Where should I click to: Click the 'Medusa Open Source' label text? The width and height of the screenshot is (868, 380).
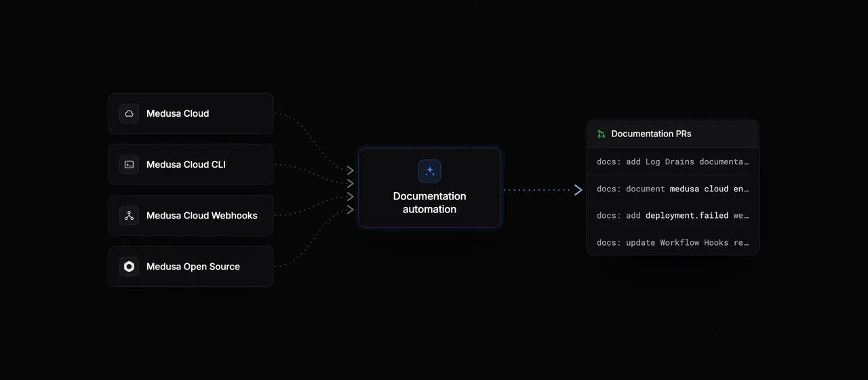[x=193, y=267]
